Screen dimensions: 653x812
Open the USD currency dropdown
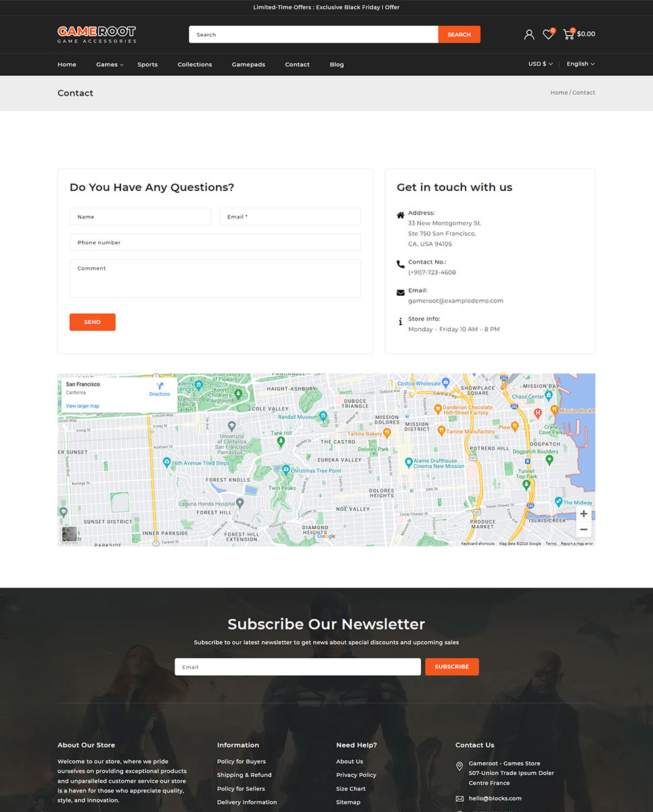click(x=540, y=64)
